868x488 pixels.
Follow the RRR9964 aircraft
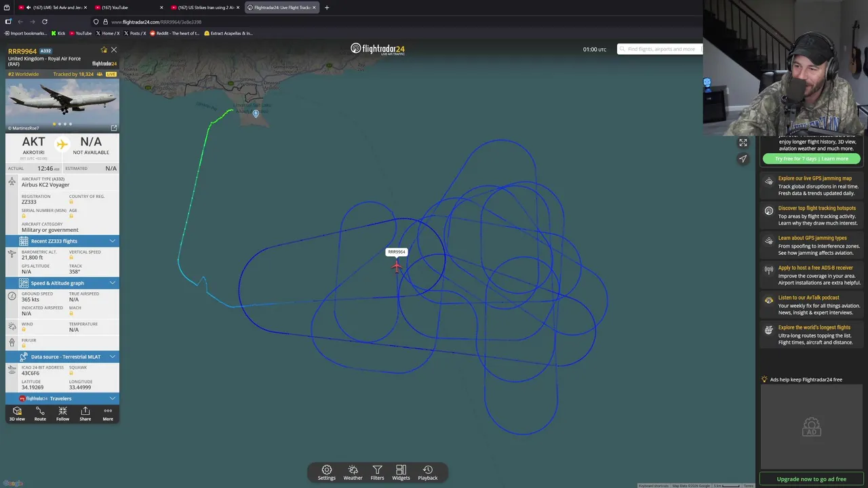point(62,414)
